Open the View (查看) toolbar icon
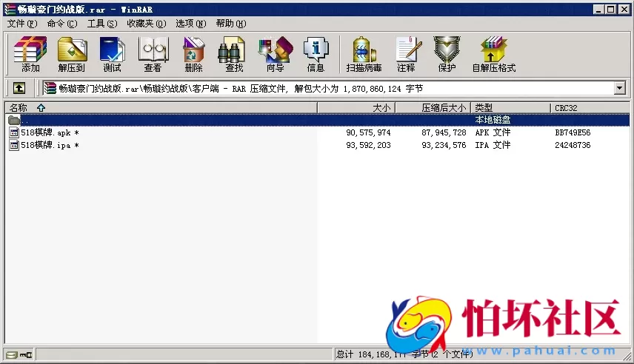Viewport: 634px width, 364px height. point(153,54)
